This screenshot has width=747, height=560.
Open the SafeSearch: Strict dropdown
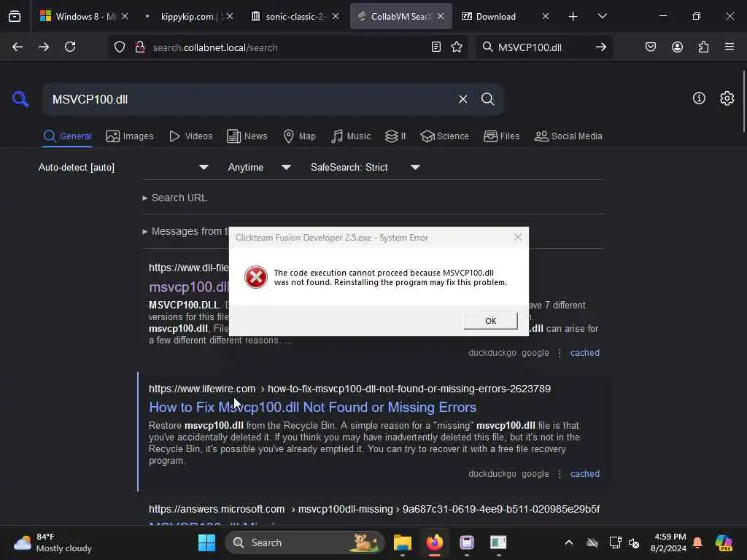click(365, 167)
